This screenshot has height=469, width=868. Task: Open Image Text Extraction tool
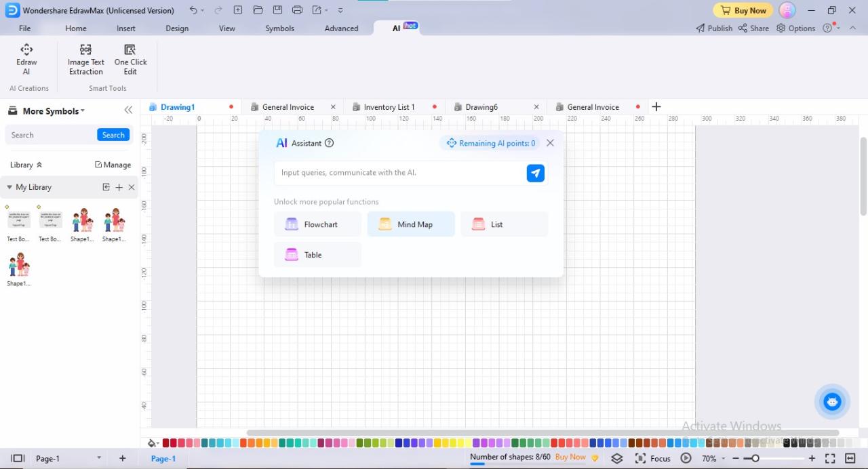(85, 58)
